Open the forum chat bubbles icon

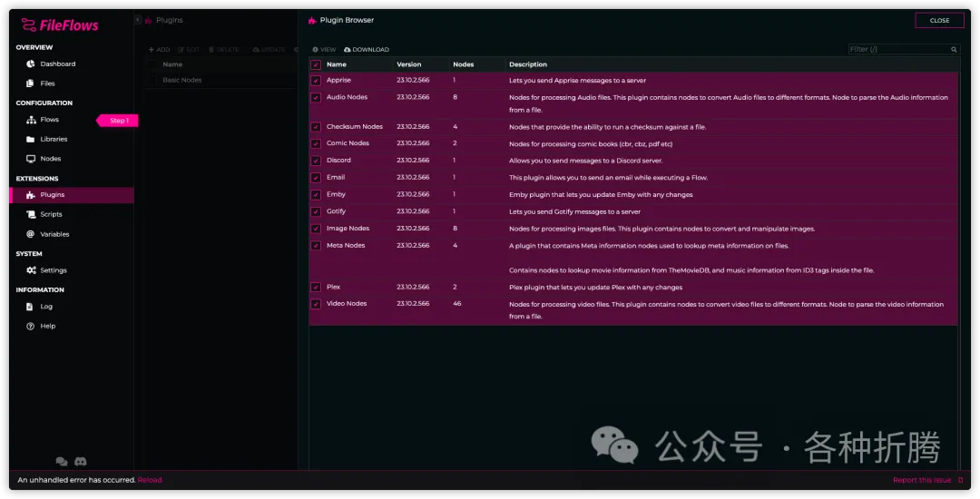tap(62, 462)
